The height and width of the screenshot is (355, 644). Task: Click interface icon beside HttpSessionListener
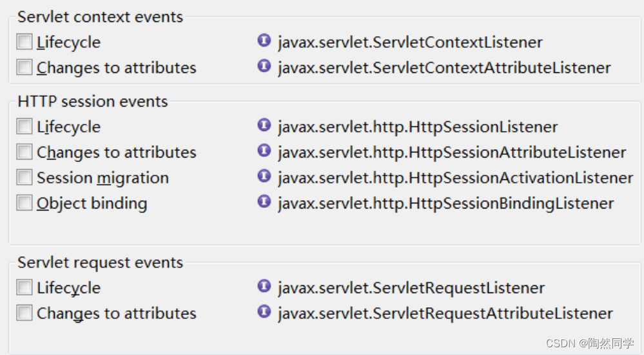click(264, 125)
